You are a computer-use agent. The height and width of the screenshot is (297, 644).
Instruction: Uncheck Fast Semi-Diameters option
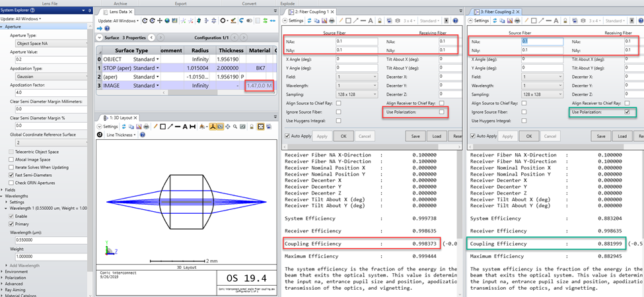[x=11, y=175]
